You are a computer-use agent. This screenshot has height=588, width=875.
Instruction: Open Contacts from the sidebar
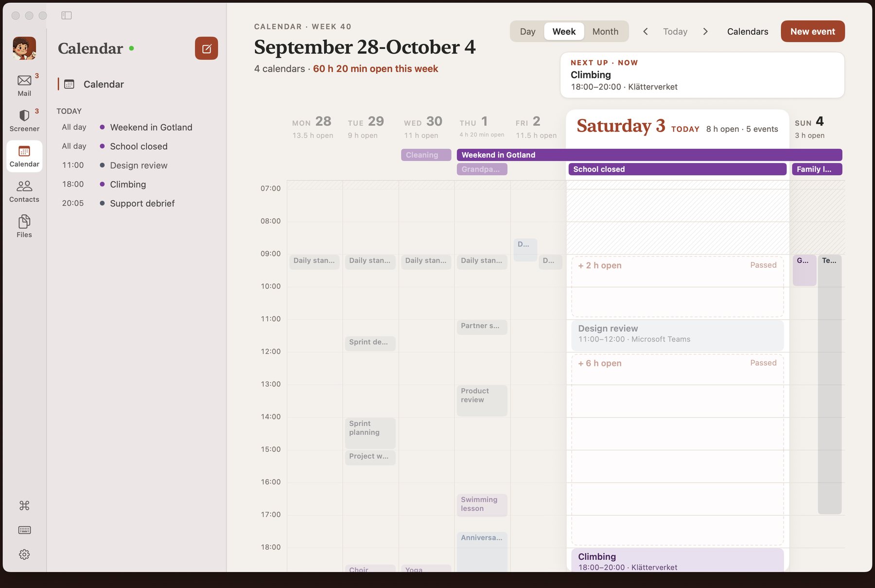coord(24,191)
